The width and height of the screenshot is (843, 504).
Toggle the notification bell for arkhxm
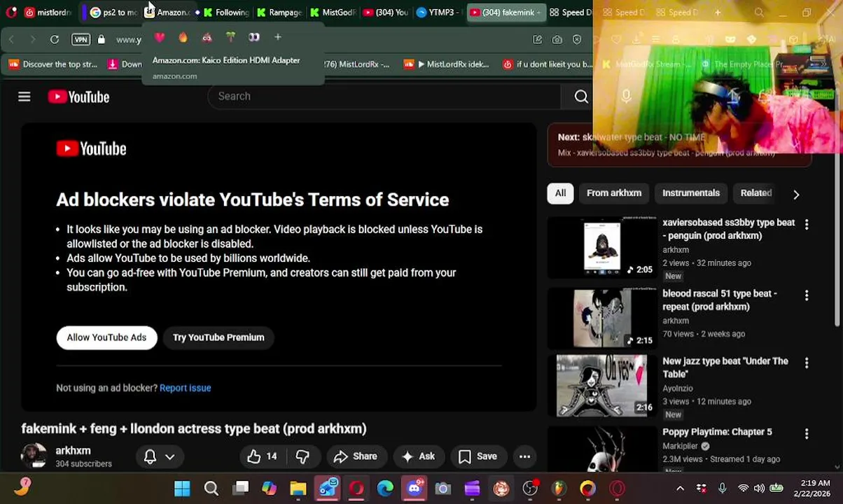(150, 456)
